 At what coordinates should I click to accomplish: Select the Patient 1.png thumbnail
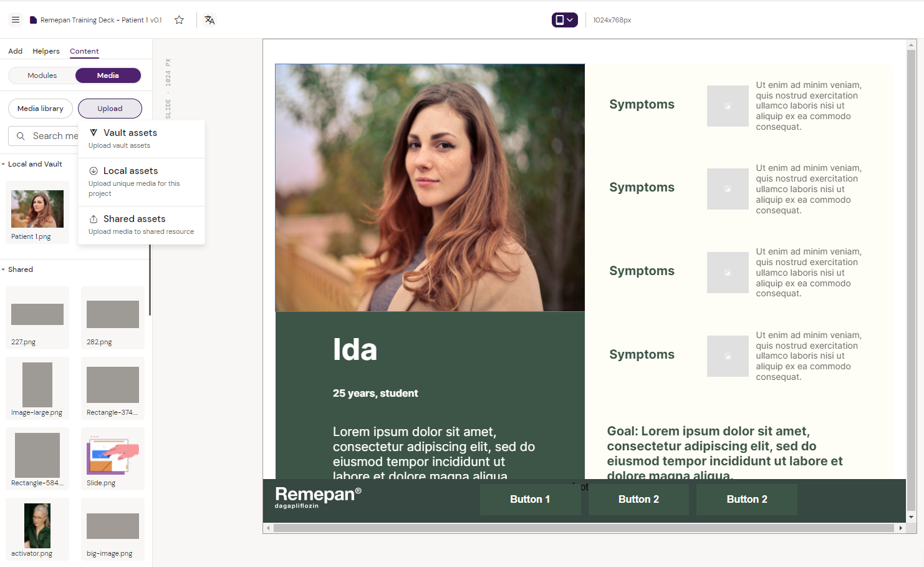click(37, 210)
